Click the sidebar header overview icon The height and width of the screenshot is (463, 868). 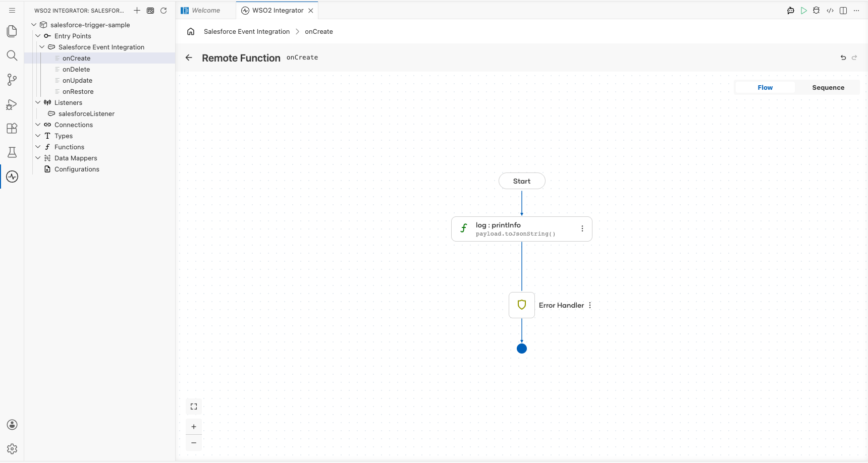(150, 10)
